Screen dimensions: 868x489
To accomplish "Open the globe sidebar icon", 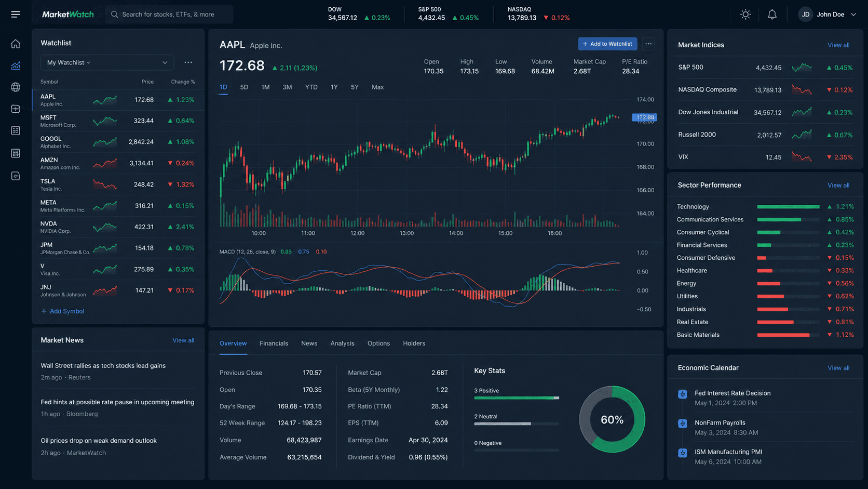I will pyautogui.click(x=16, y=87).
